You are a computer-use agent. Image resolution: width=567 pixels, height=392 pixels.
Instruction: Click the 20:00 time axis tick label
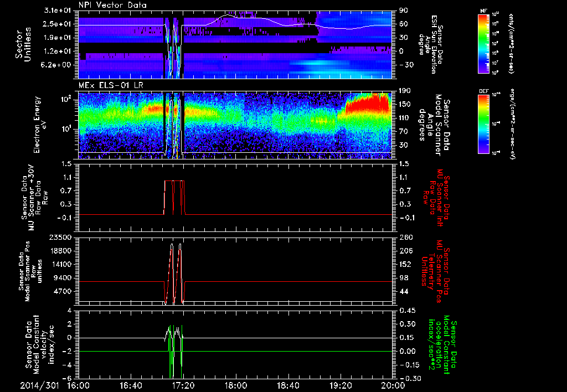(x=393, y=385)
